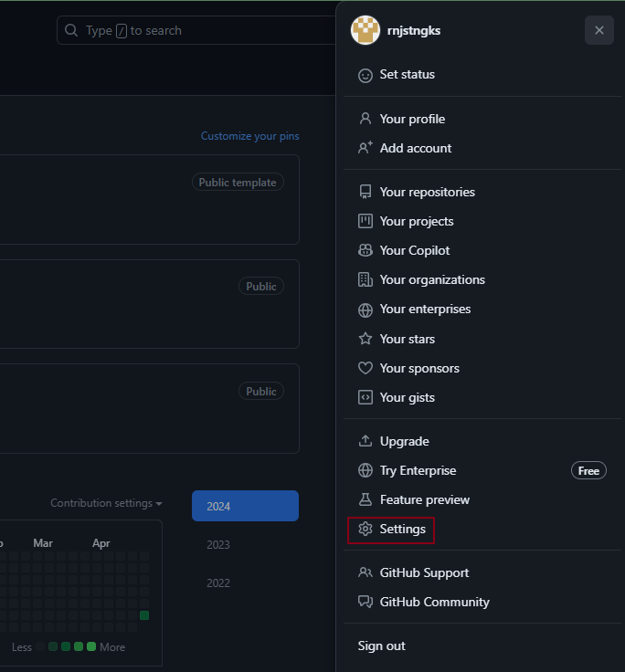This screenshot has width=625, height=672.
Task: Choose Upgrade from the menu
Action: pos(482,441)
